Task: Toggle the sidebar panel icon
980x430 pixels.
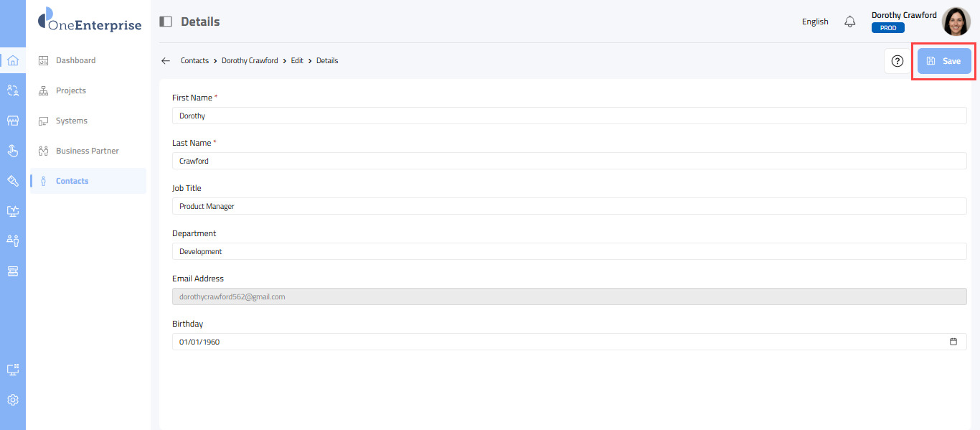Action: (166, 22)
